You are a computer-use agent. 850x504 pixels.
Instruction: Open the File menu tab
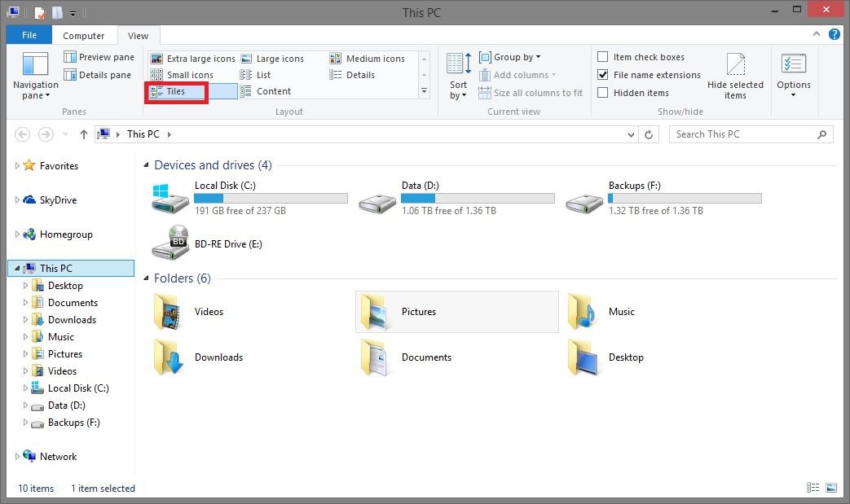coord(29,36)
